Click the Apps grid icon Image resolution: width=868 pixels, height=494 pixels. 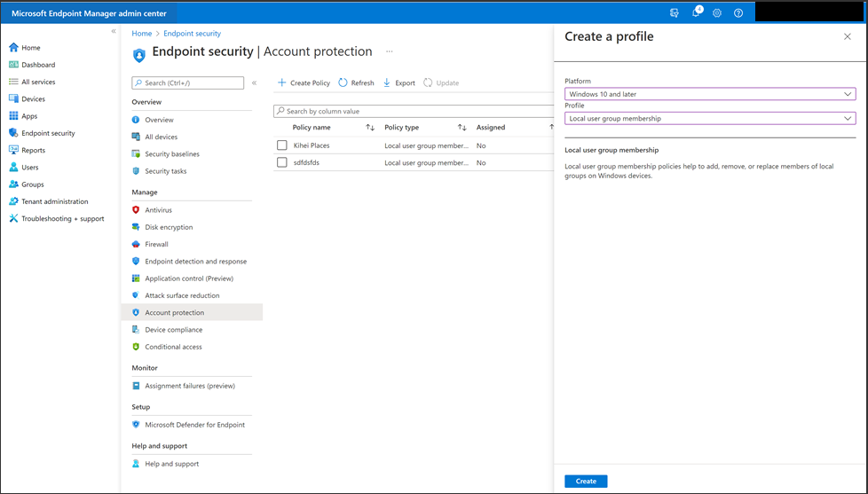(x=14, y=116)
